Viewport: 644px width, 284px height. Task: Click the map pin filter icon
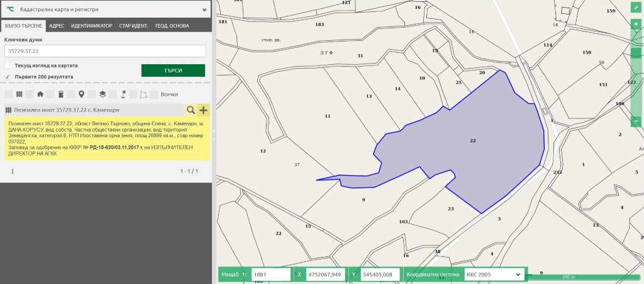point(81,94)
